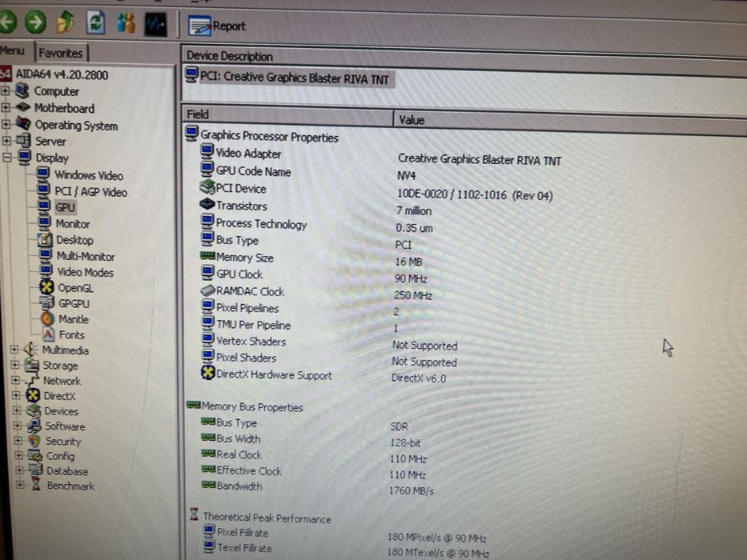The width and height of the screenshot is (747, 560).
Task: Expand the Storage tree node
Action: (14, 366)
